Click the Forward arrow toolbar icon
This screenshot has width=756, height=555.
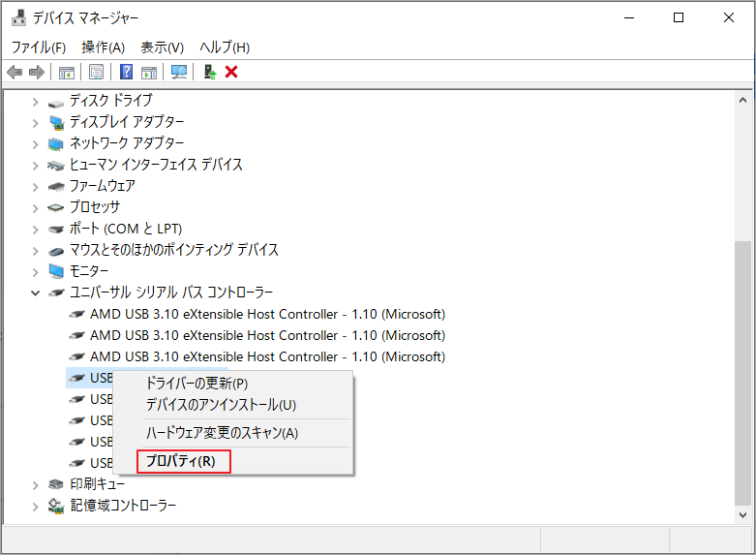(x=37, y=73)
